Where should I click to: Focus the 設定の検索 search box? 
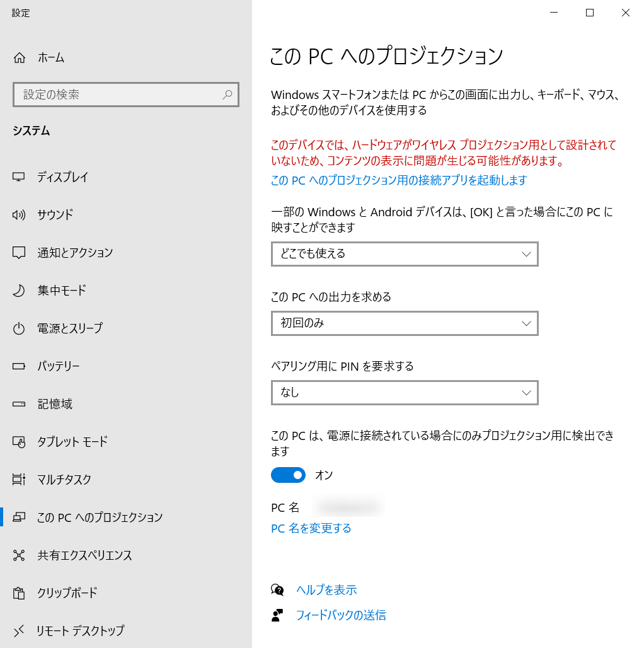point(126,95)
